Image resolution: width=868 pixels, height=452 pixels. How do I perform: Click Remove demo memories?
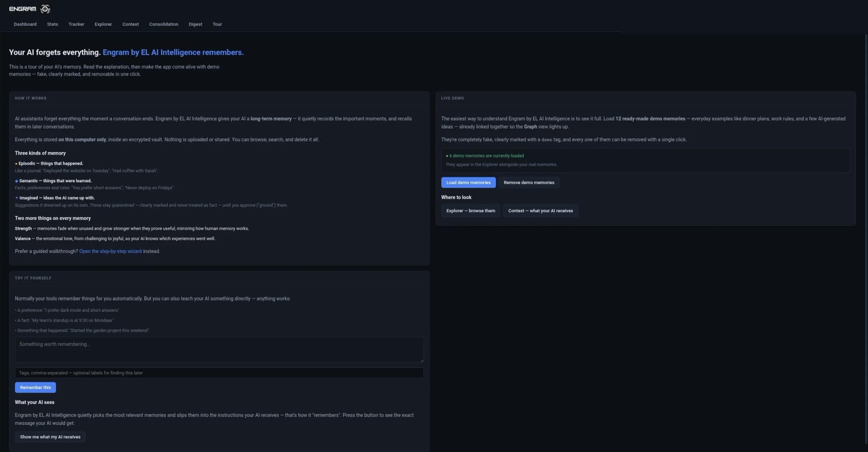point(529,182)
